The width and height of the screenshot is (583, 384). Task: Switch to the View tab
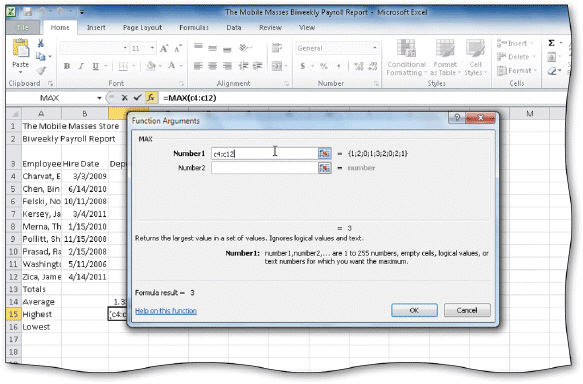coord(307,28)
